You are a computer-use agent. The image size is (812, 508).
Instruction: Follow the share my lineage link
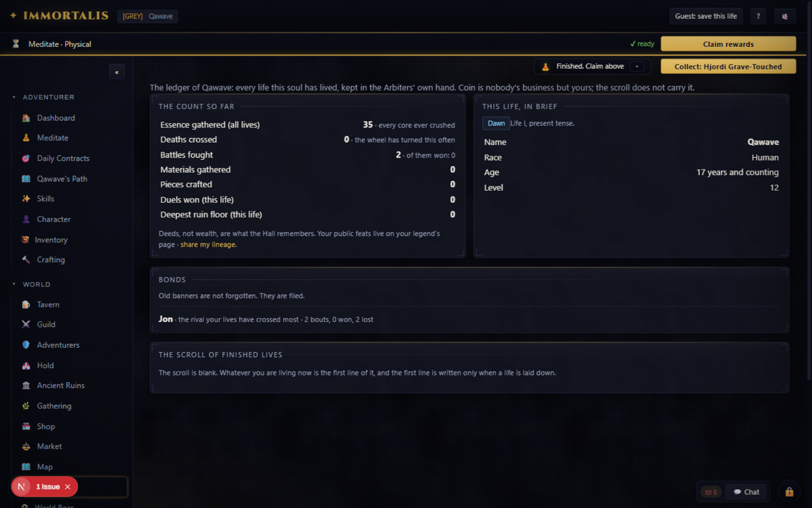tap(208, 245)
